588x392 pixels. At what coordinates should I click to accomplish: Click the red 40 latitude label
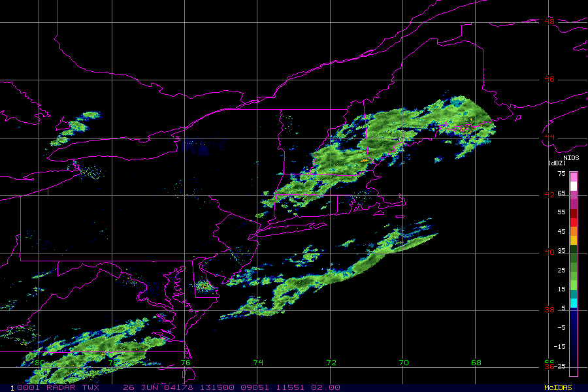pyautogui.click(x=549, y=252)
